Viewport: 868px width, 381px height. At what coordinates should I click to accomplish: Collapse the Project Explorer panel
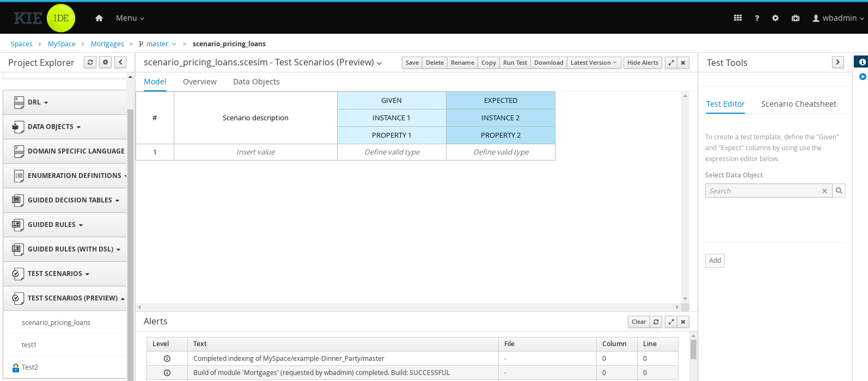121,62
